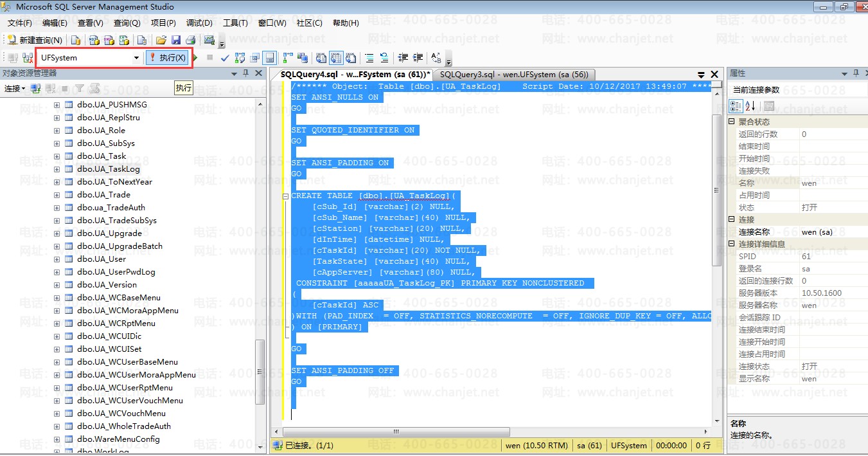
Task: Toggle categorized view in properties panel
Action: point(736,106)
